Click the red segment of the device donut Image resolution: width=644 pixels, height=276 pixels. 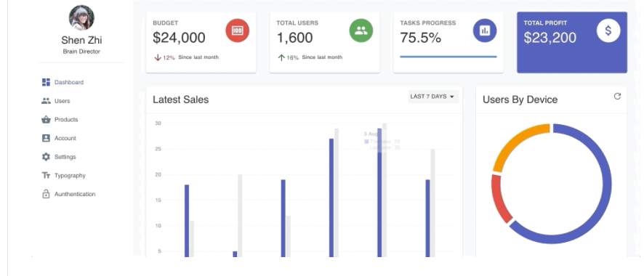point(499,199)
